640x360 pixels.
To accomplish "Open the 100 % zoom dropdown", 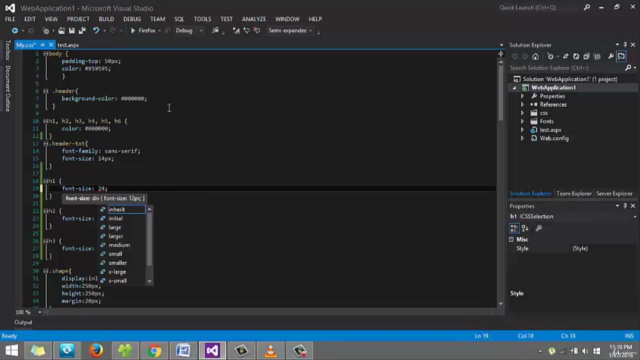I will point(40,312).
